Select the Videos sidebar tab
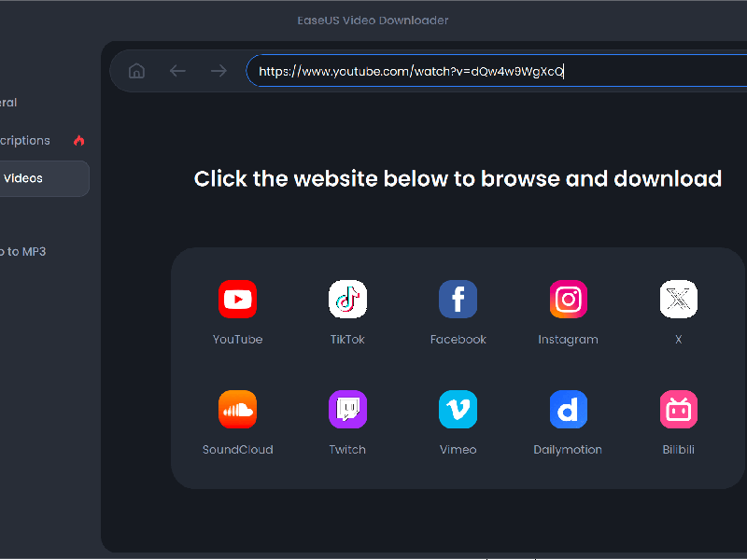 click(x=44, y=178)
